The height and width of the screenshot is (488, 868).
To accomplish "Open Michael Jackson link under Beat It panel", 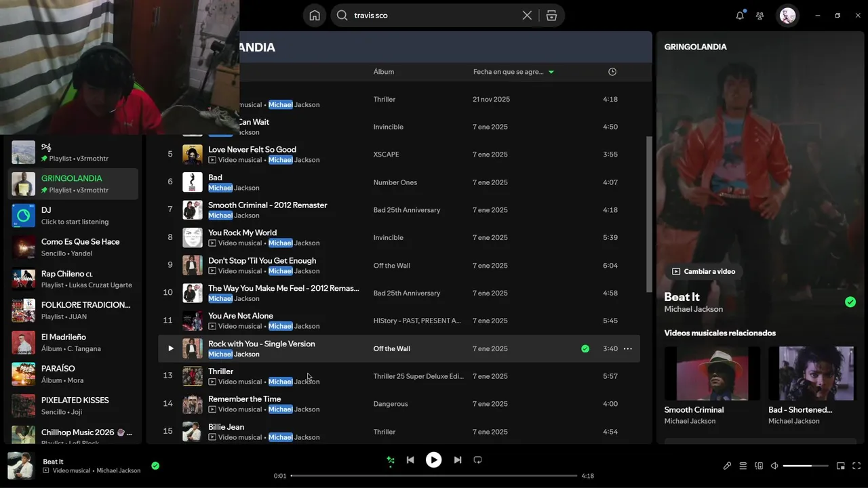I will pyautogui.click(x=693, y=309).
